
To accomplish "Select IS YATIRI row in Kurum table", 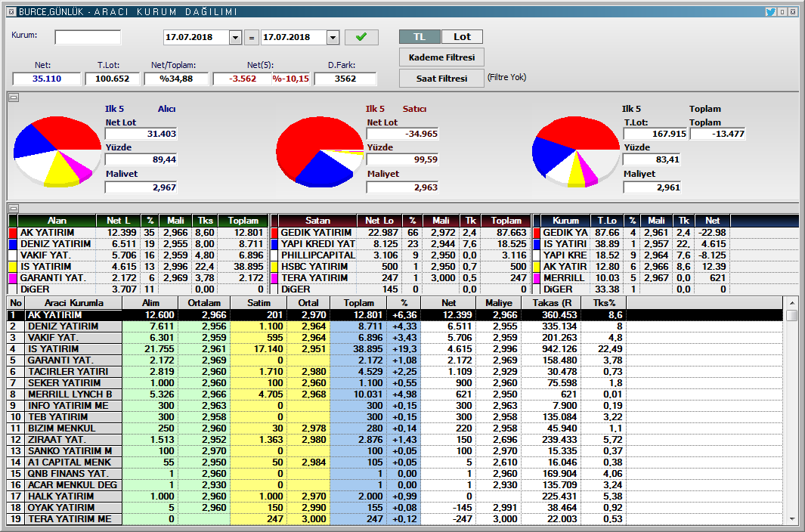I will tap(631, 244).
